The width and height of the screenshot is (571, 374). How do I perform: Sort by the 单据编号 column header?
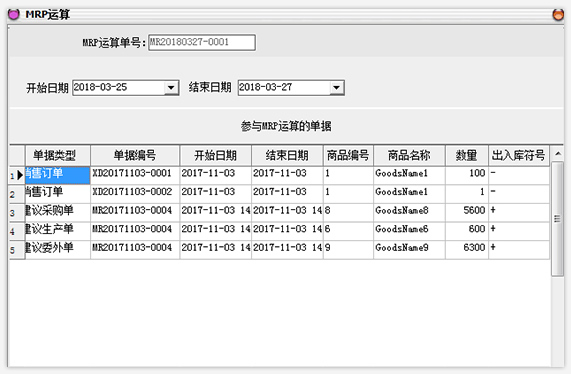135,155
